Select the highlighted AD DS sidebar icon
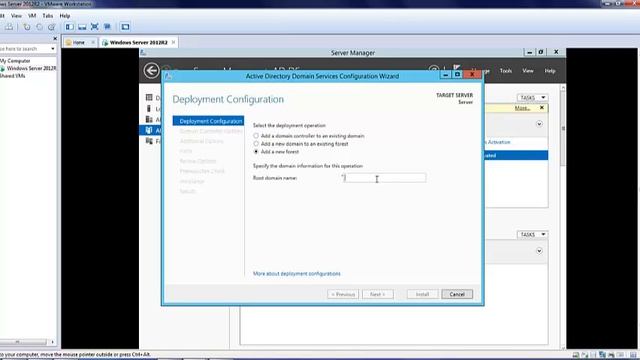This screenshot has height=360, width=640. click(149, 130)
